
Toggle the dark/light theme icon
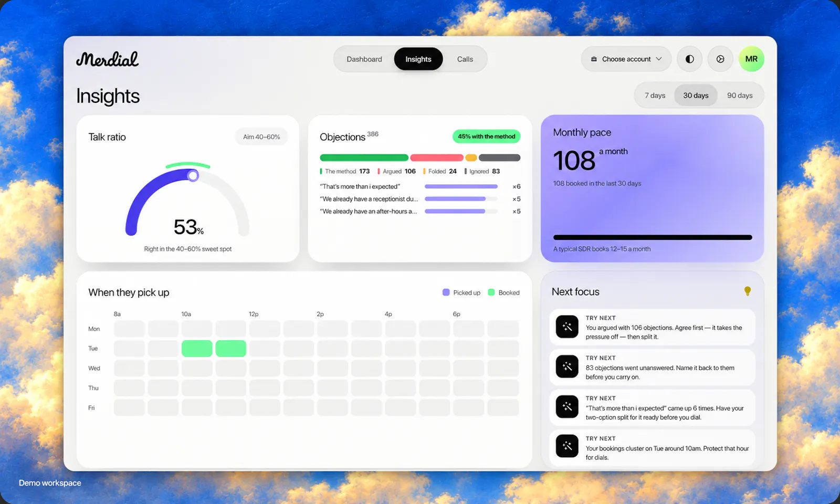690,59
